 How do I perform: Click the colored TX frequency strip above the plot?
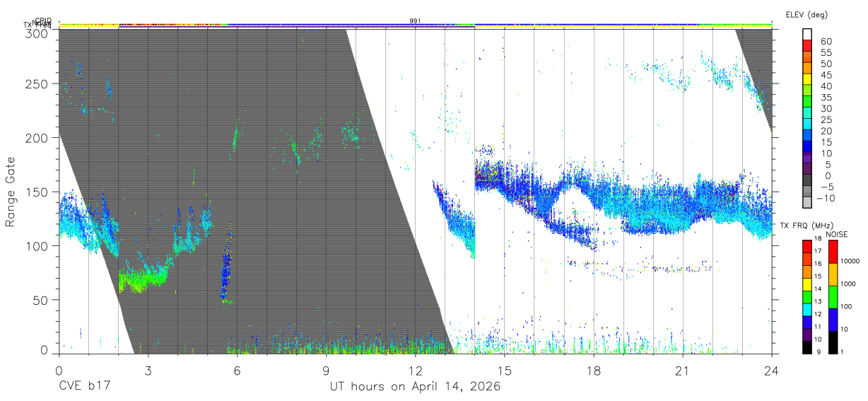[415, 28]
